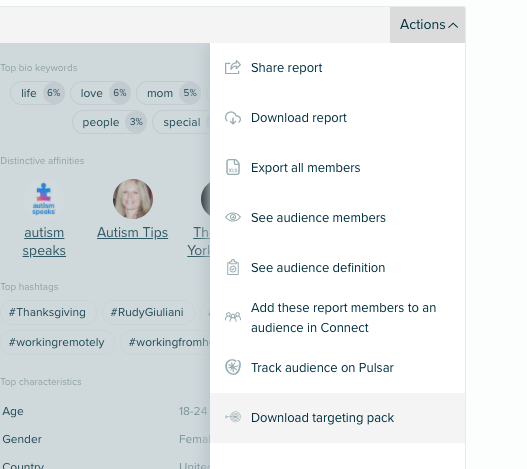Click the Top characteristics heading

(x=41, y=382)
